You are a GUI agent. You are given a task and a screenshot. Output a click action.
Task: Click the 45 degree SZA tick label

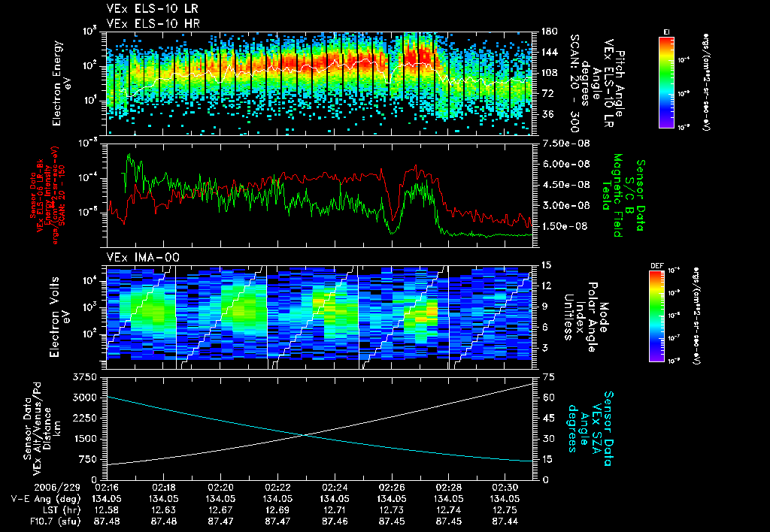point(548,418)
